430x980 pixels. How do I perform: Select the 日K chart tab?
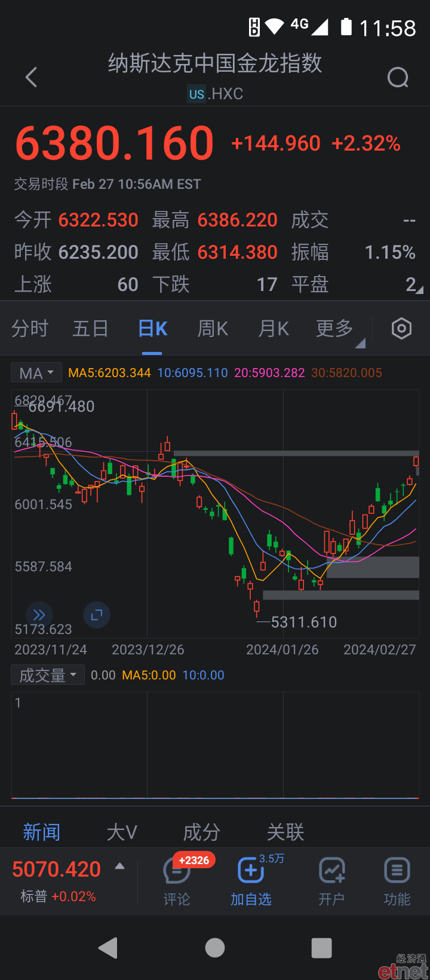pos(153,329)
